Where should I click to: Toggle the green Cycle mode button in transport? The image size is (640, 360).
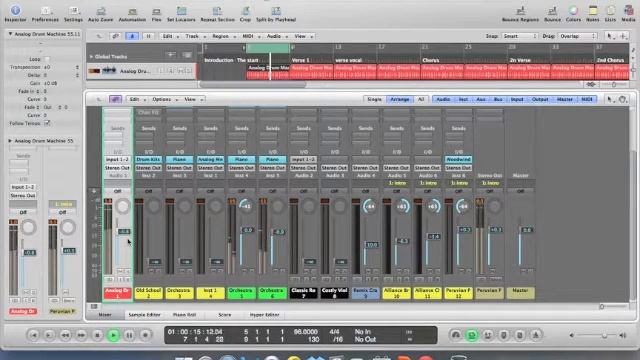point(471,335)
